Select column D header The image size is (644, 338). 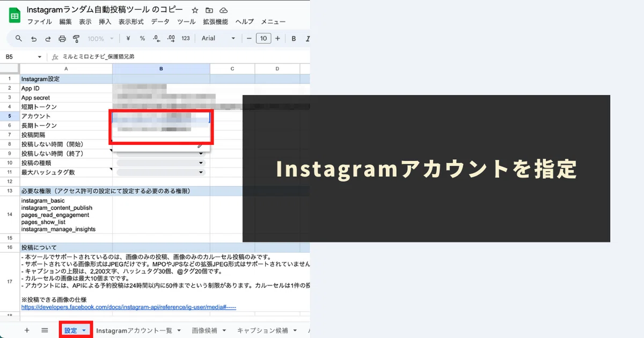tap(277, 69)
